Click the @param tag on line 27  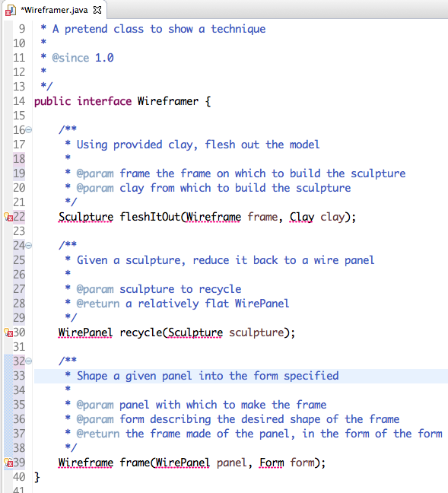(x=95, y=289)
